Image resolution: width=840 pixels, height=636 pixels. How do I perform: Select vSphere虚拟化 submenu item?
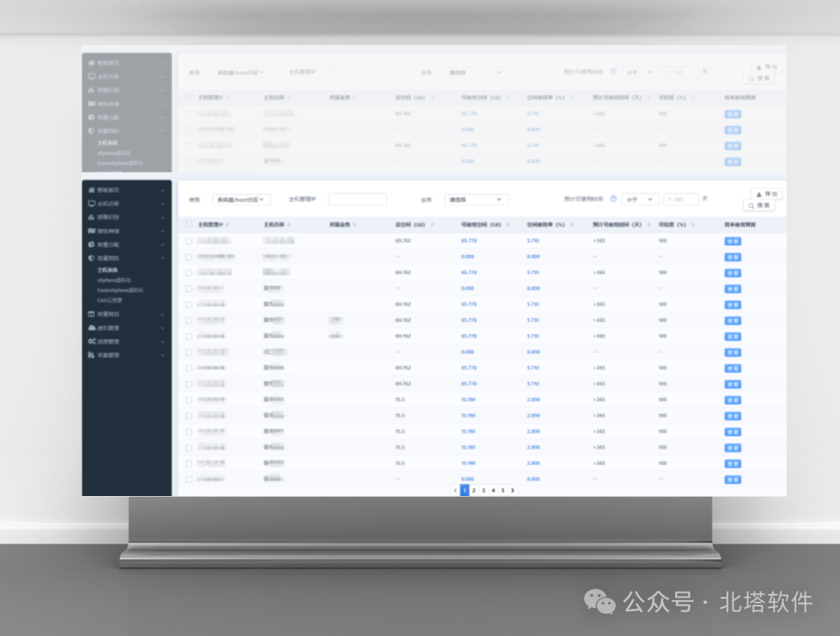point(114,280)
